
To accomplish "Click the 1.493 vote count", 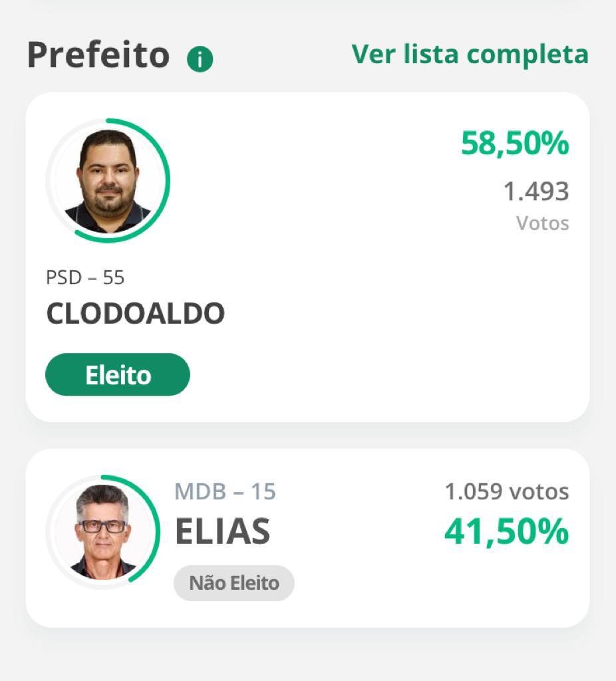I will coord(536,191).
